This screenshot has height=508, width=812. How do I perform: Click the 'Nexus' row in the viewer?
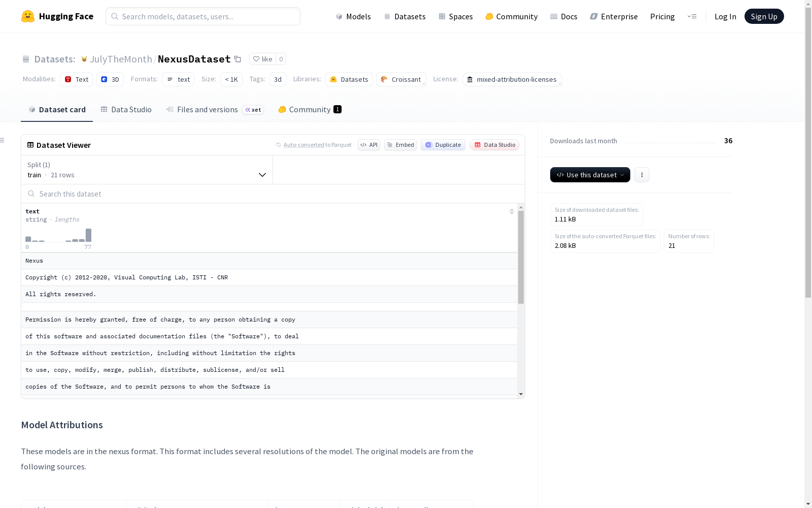pyautogui.click(x=269, y=261)
